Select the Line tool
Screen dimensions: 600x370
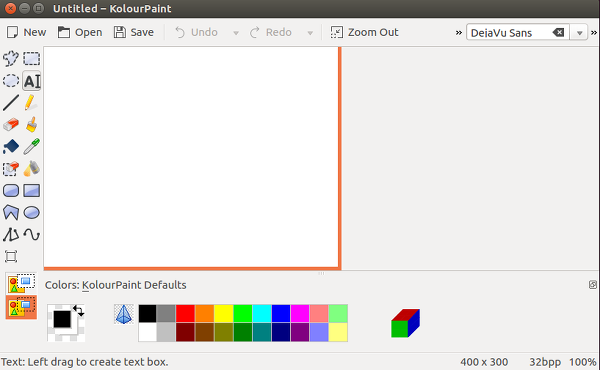11,103
